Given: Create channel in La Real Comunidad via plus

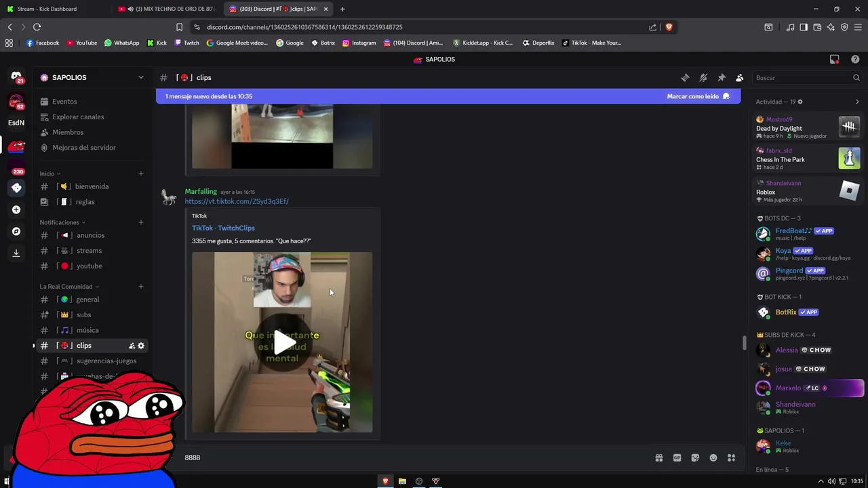Looking at the screenshot, I should [x=141, y=287].
